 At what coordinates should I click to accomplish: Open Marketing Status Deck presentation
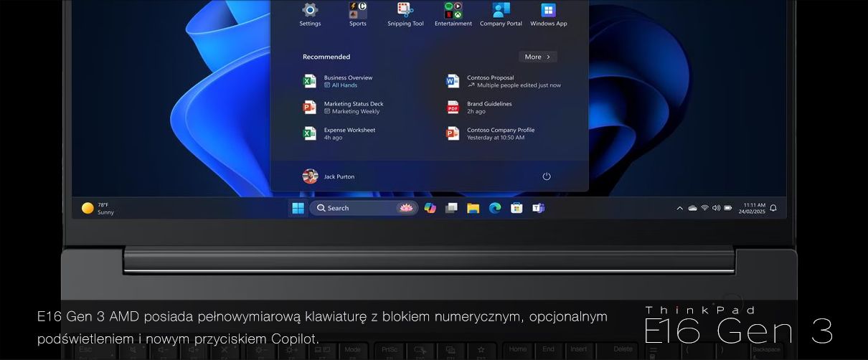[x=344, y=108]
